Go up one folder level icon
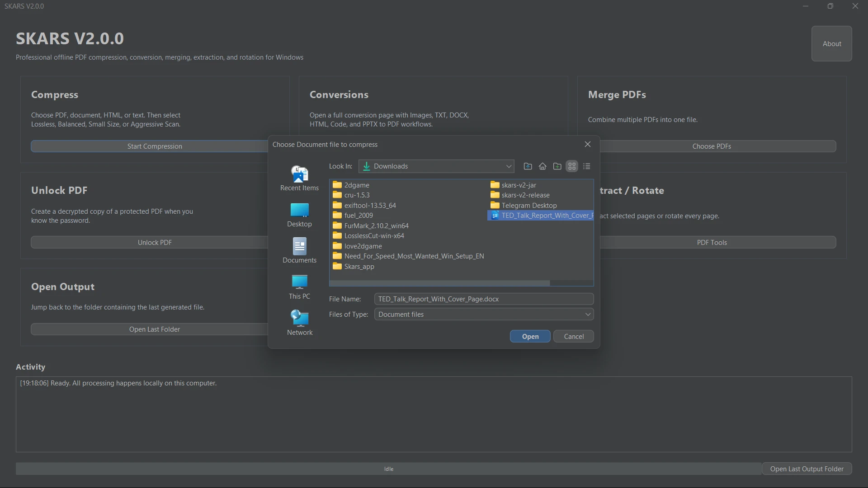Image resolution: width=868 pixels, height=488 pixels. (x=528, y=166)
